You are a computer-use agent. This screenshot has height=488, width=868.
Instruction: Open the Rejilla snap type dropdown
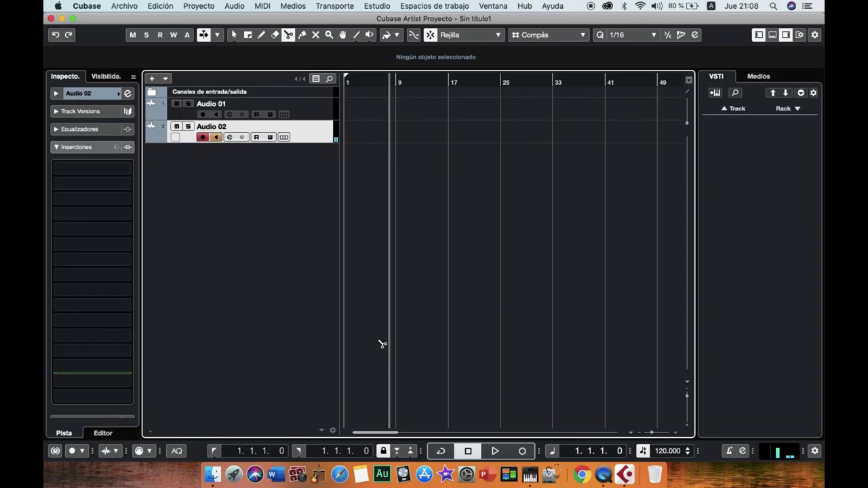pyautogui.click(x=471, y=35)
